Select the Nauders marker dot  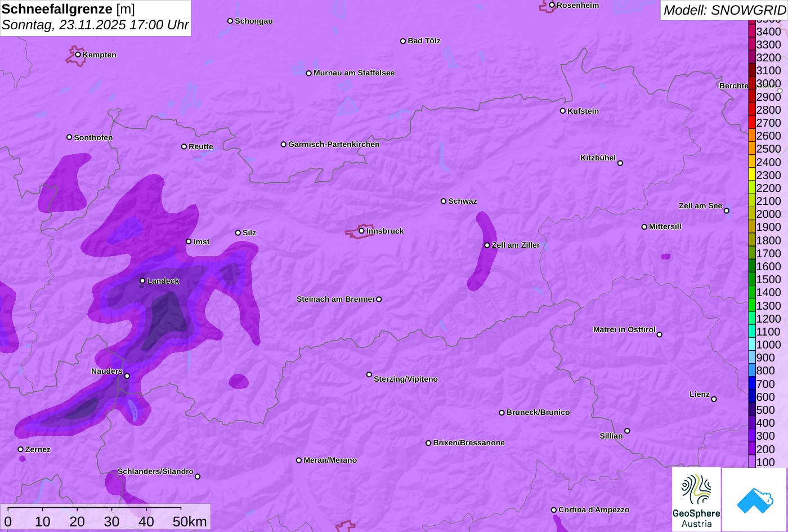tap(127, 376)
